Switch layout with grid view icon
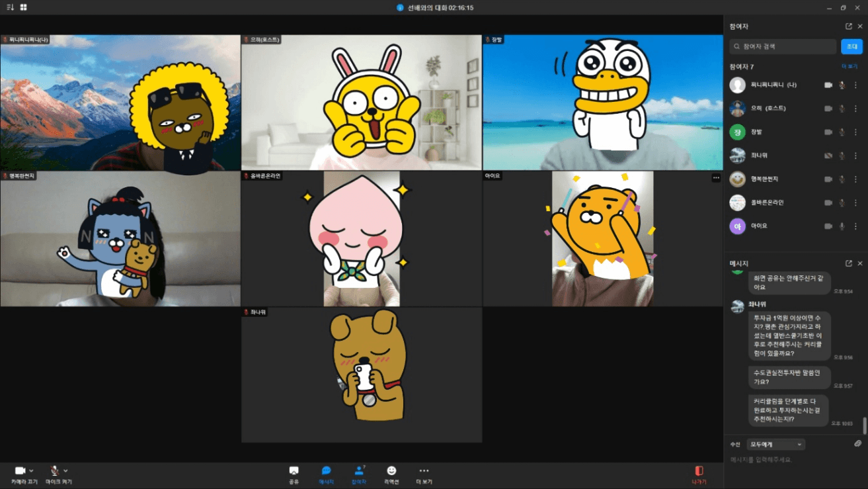The image size is (868, 489). 24,7
